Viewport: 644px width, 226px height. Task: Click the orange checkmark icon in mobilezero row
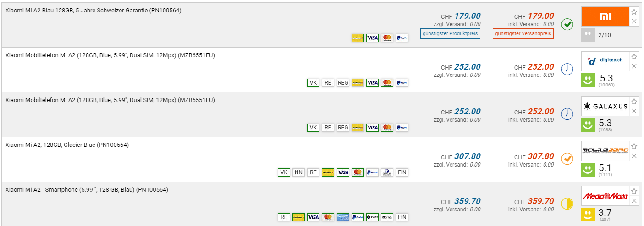pos(567,159)
